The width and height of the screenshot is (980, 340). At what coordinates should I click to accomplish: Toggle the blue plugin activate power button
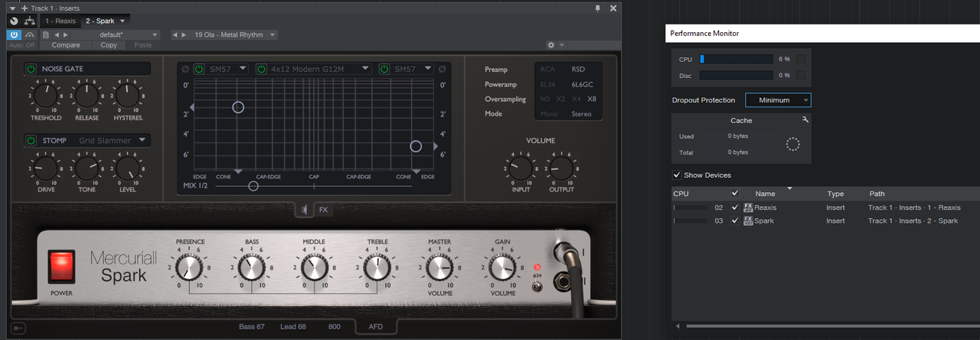[x=15, y=34]
